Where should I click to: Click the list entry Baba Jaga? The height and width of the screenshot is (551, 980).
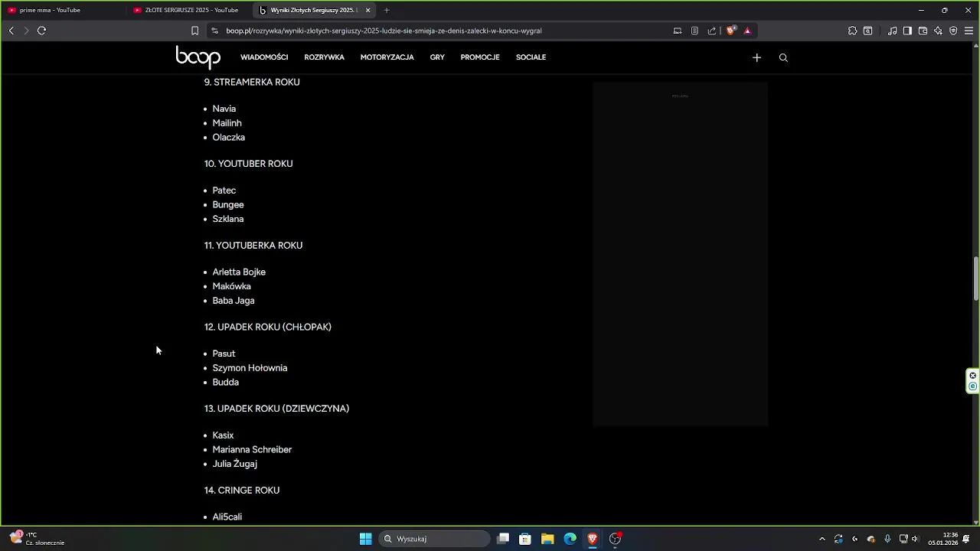coord(234,301)
